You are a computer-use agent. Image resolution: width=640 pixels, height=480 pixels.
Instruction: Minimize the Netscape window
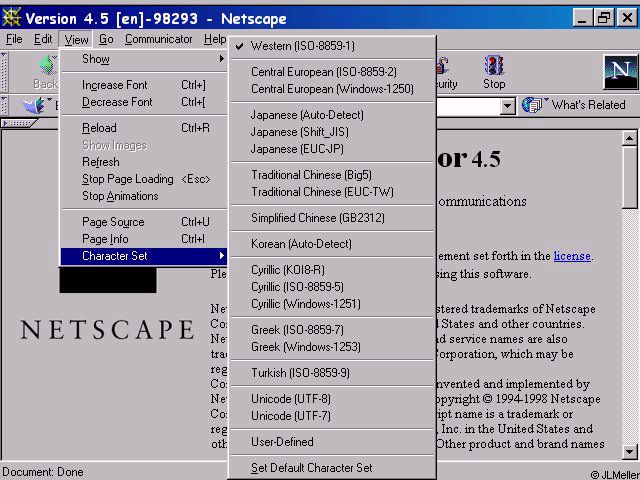point(582,18)
